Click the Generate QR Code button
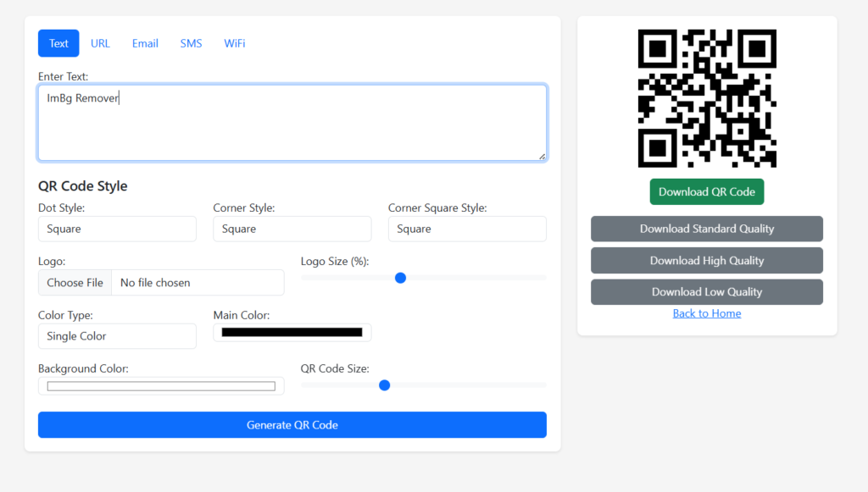868x492 pixels. point(292,424)
